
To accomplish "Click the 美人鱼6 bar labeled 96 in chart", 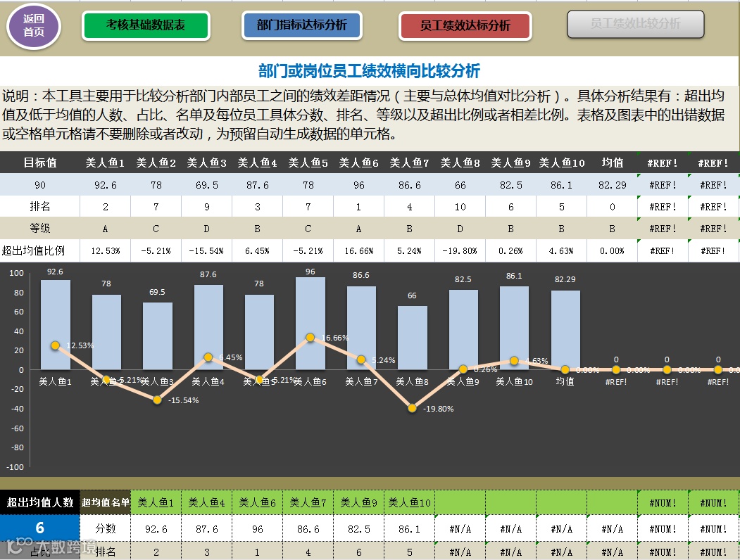I will point(310,323).
